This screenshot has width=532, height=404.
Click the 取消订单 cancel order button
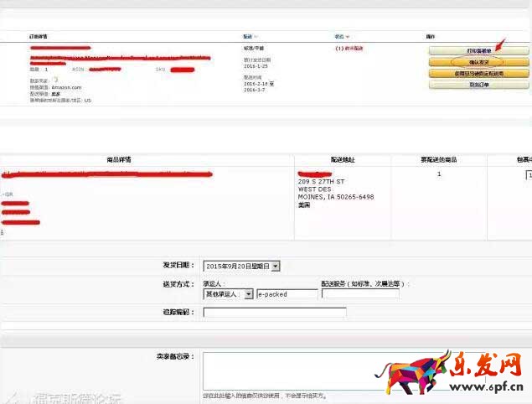478,85
